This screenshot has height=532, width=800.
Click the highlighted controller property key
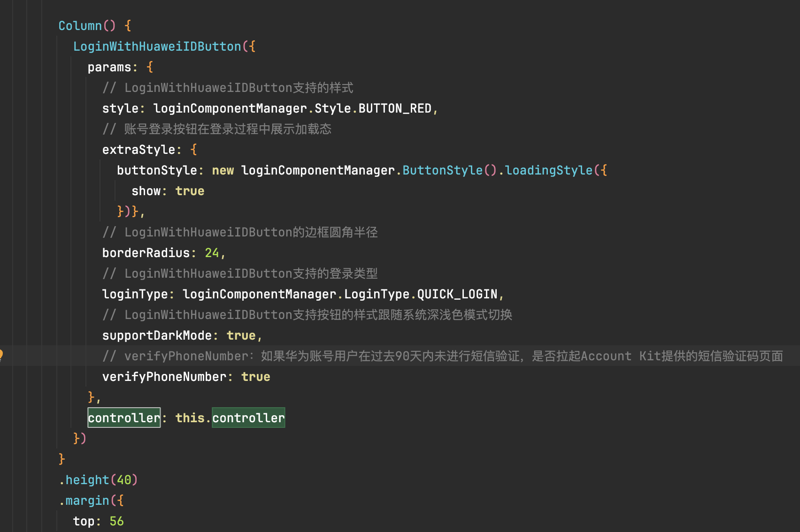124,418
